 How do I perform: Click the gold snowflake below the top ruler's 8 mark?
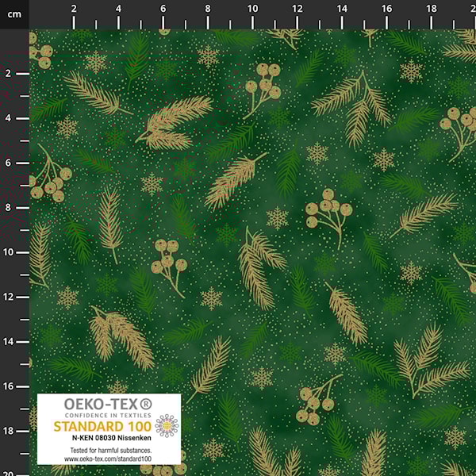click(208, 56)
